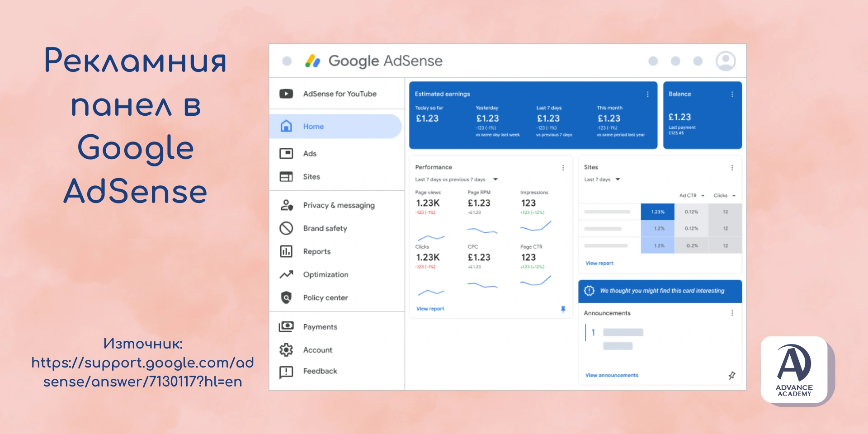Open View report link under Performance
The width and height of the screenshot is (868, 434).
tap(430, 309)
